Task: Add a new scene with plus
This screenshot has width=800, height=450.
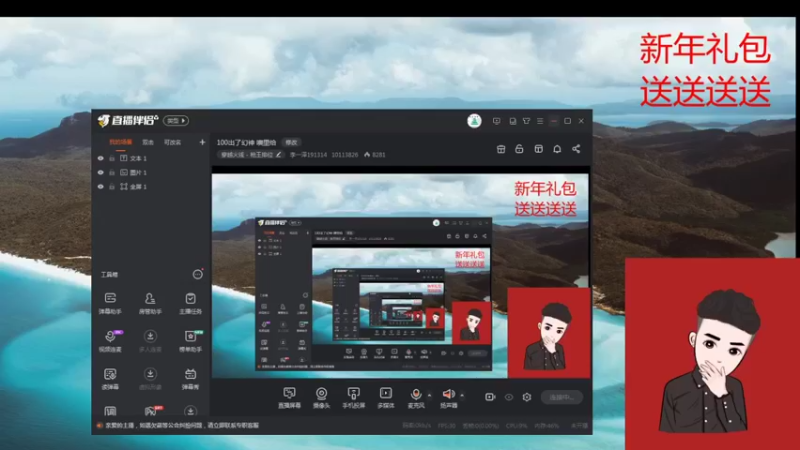Action: click(202, 142)
